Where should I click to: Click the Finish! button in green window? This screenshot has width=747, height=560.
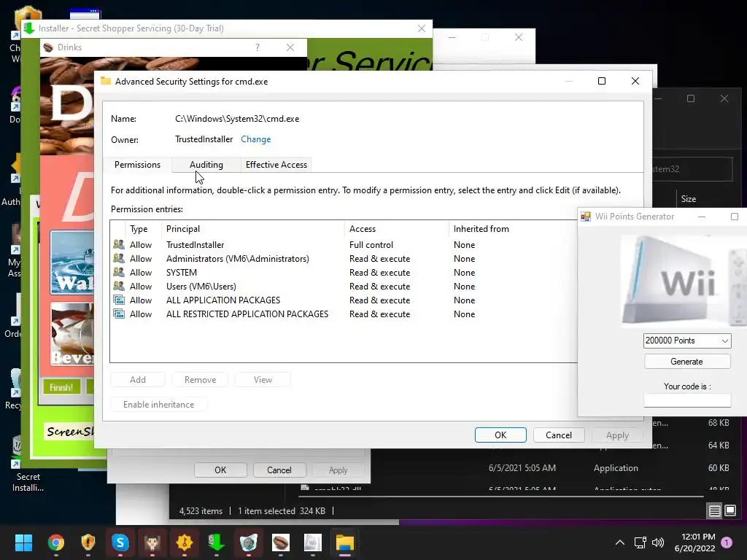pos(61,387)
